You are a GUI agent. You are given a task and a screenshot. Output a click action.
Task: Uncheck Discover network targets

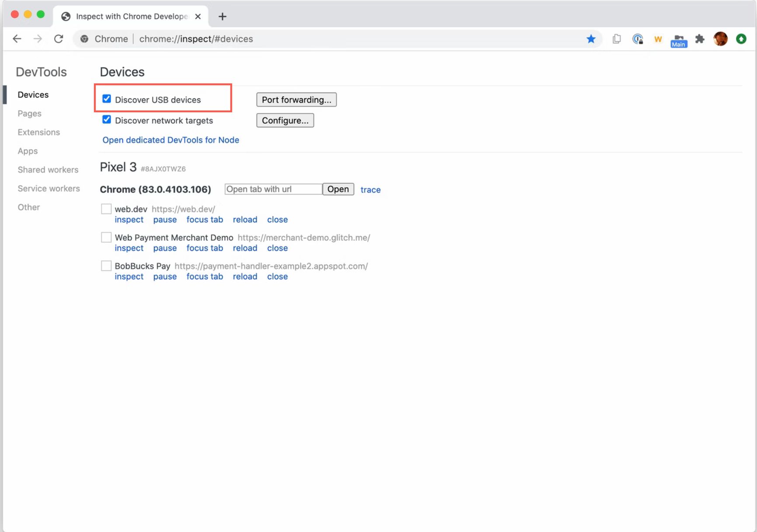[x=107, y=120]
